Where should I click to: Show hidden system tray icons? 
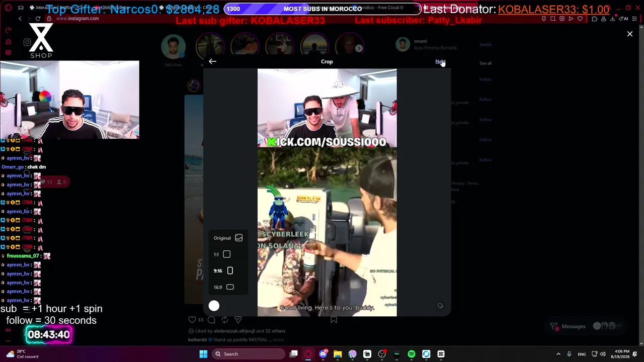click(558, 354)
